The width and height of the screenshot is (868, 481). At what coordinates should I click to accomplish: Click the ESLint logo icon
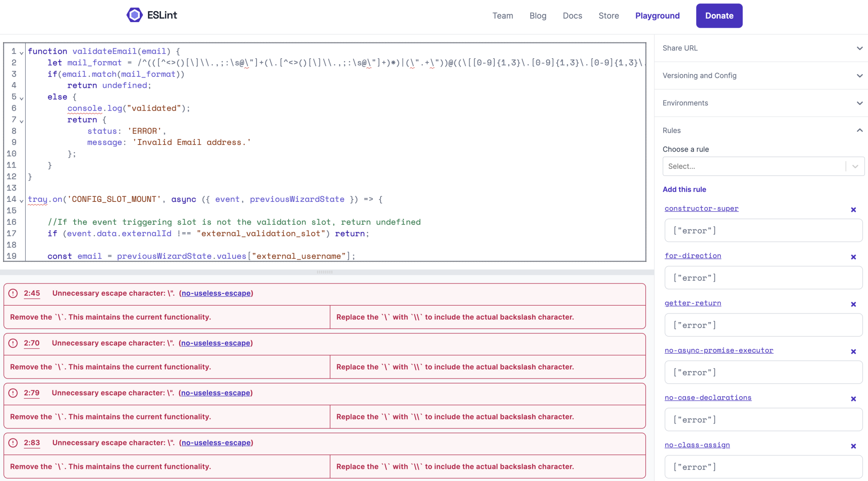coord(135,14)
